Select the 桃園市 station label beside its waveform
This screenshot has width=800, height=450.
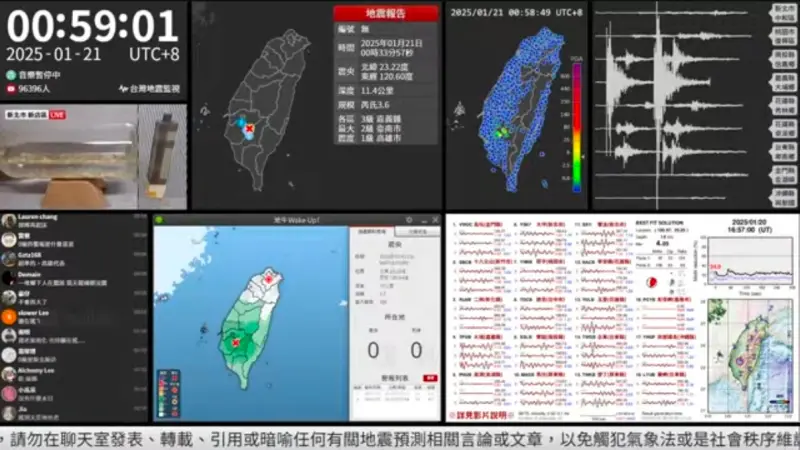tap(784, 36)
